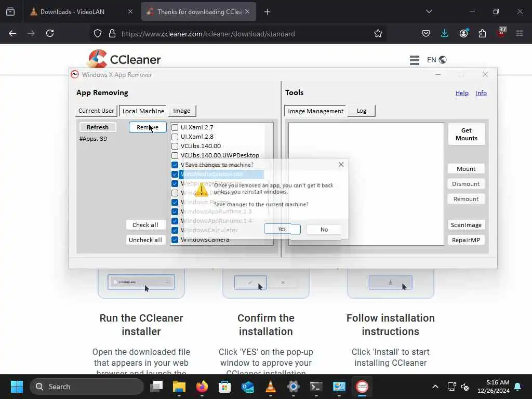This screenshot has height=399, width=532.
Task: Open the CCleaner site hamburger menu
Action: tap(414, 60)
